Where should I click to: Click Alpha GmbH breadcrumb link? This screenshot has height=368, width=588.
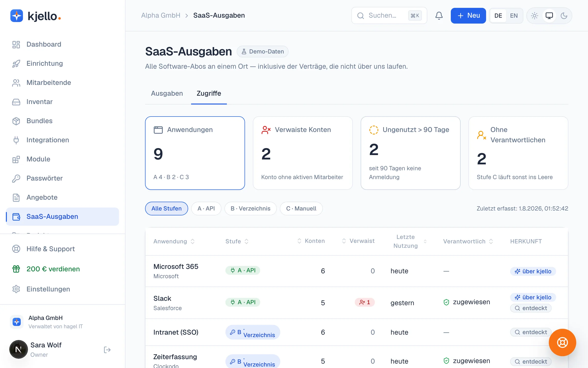[161, 15]
